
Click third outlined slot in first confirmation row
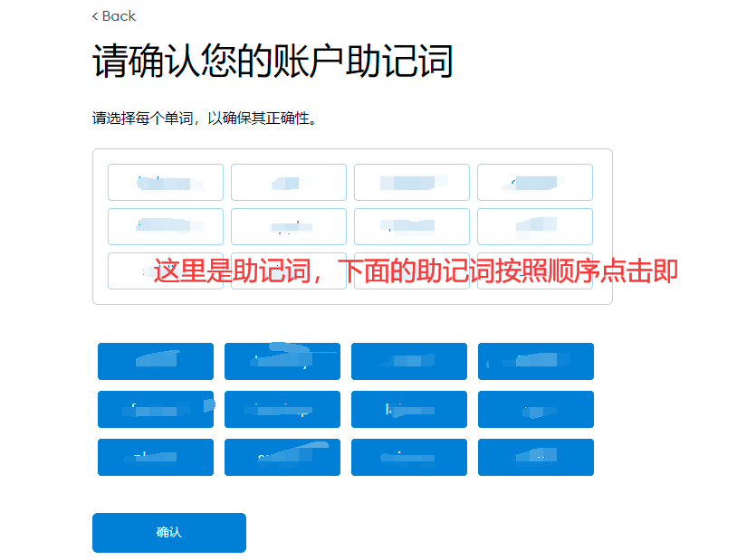[412, 182]
